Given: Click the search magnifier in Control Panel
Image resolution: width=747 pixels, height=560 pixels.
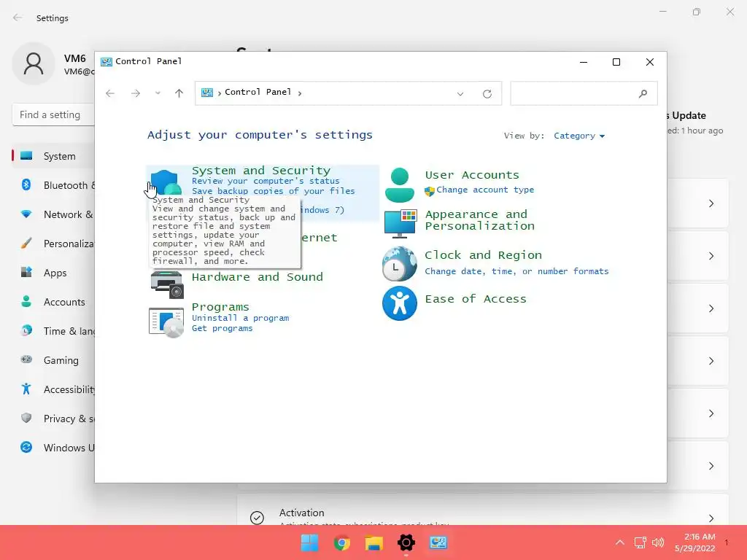Looking at the screenshot, I should [x=643, y=93].
